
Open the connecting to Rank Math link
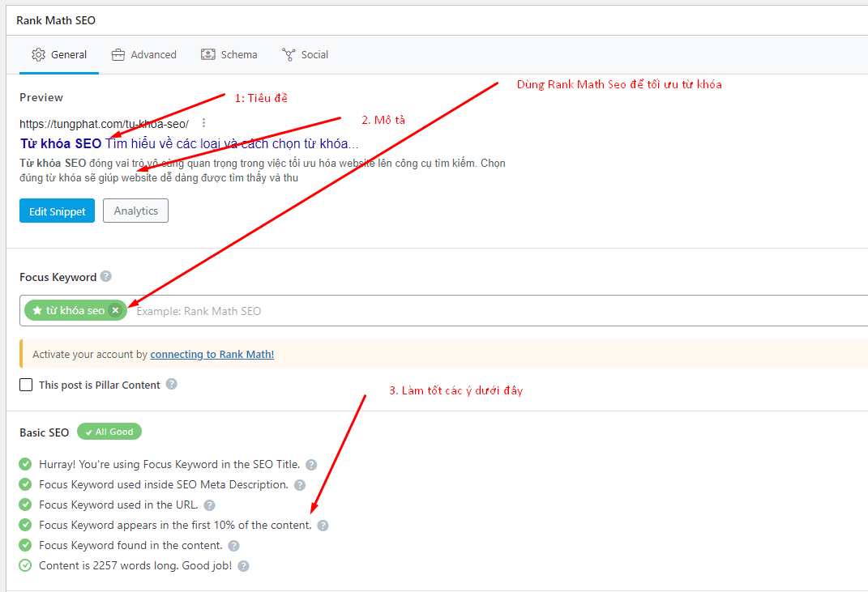[x=212, y=354]
